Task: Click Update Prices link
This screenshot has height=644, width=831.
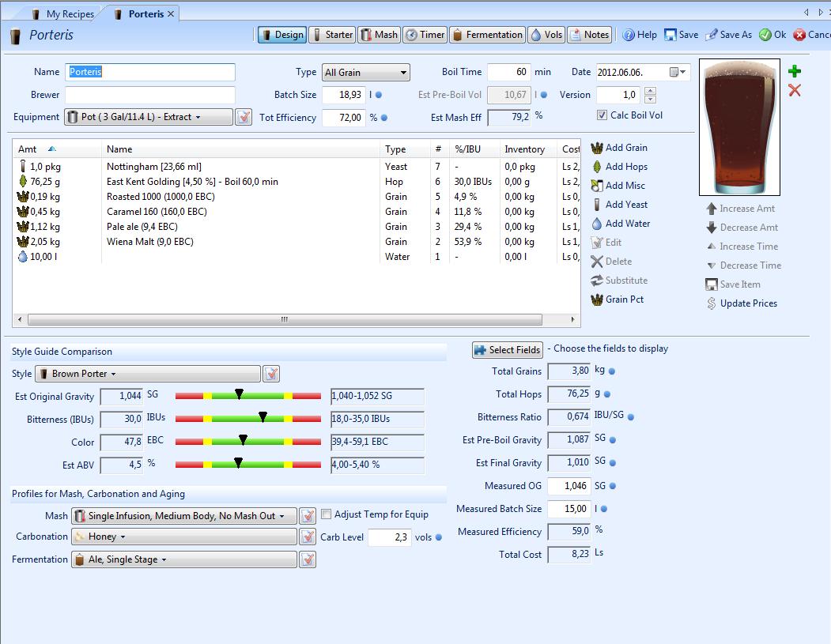Action: 748,303
